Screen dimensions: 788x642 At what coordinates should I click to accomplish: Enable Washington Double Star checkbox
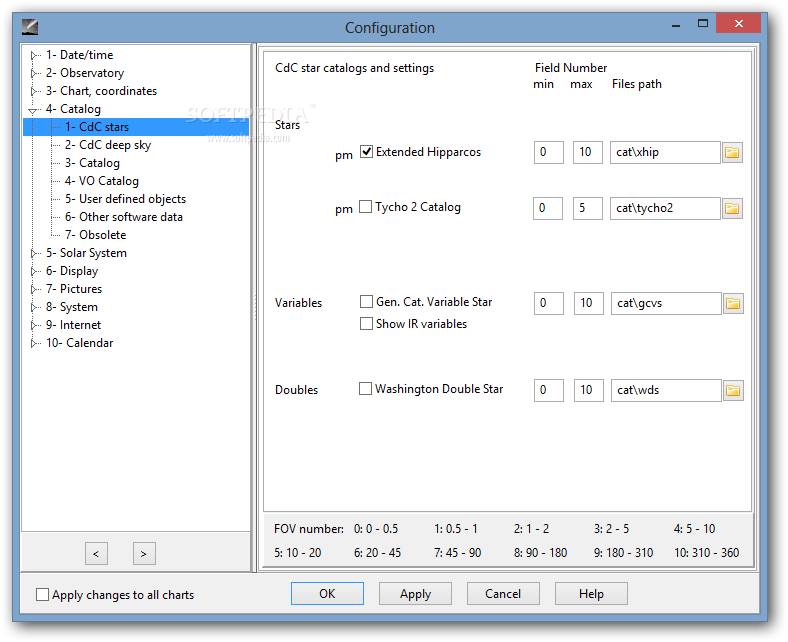pyautogui.click(x=365, y=389)
